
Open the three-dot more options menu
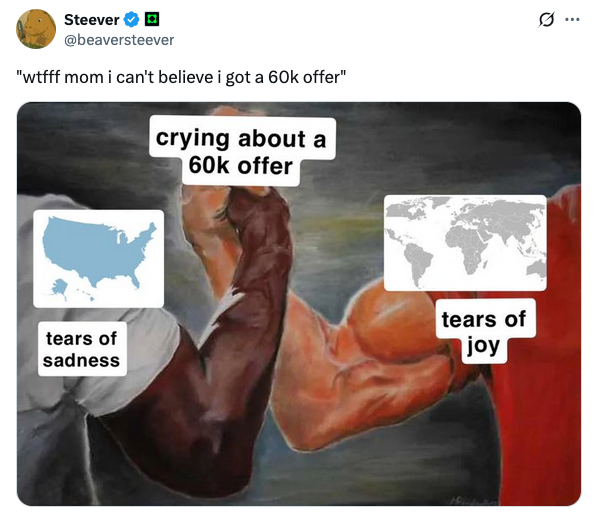point(572,19)
